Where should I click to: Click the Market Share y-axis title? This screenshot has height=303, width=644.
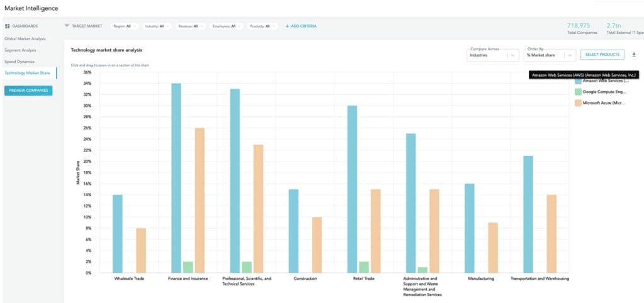[x=77, y=172]
